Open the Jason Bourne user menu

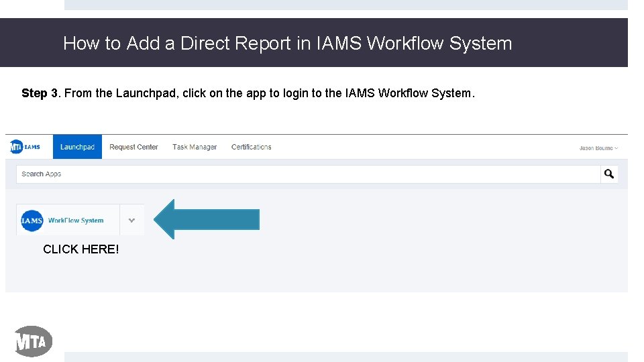[x=598, y=148]
